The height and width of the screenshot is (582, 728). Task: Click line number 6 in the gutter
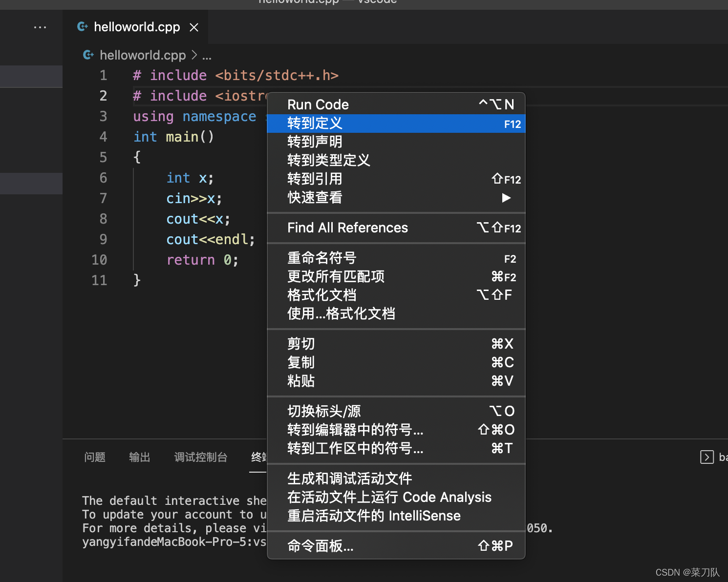(103, 178)
